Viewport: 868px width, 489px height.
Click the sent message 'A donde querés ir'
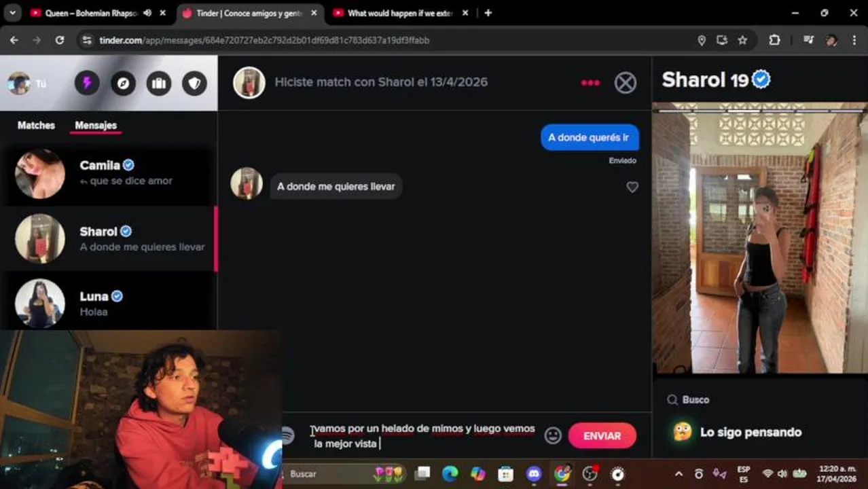pyautogui.click(x=589, y=137)
